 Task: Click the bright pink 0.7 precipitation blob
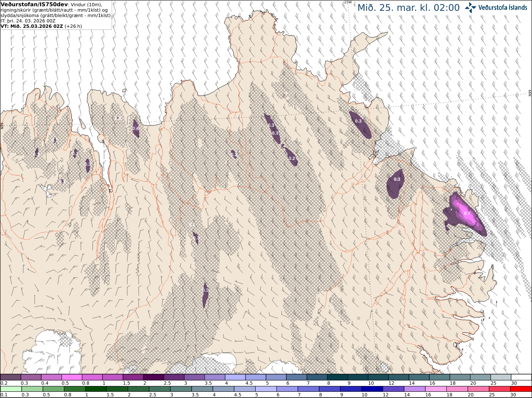coord(466,212)
